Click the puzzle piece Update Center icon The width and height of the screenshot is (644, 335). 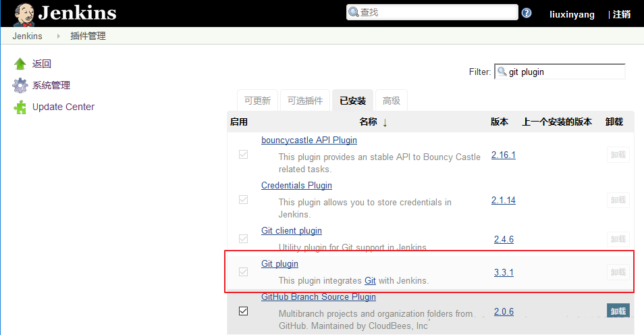tap(20, 107)
